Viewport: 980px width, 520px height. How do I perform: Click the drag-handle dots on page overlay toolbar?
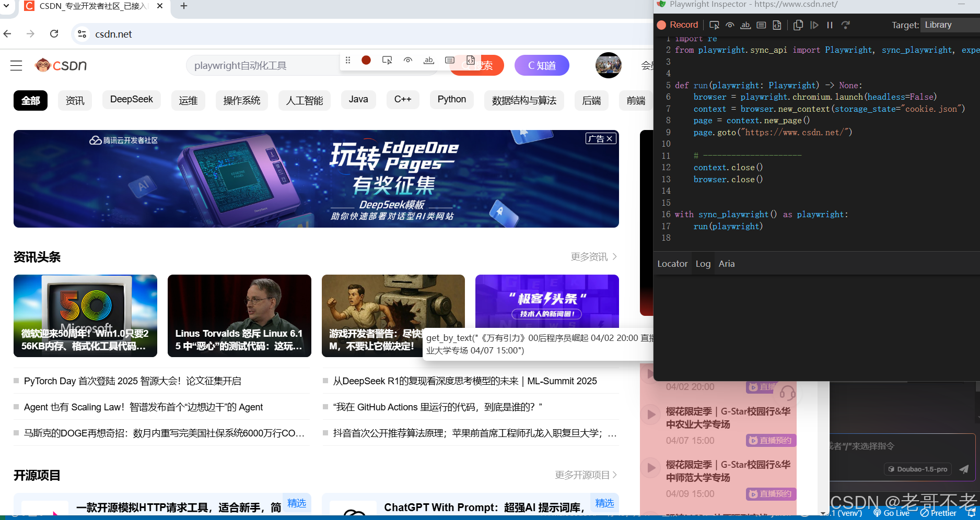(348, 60)
